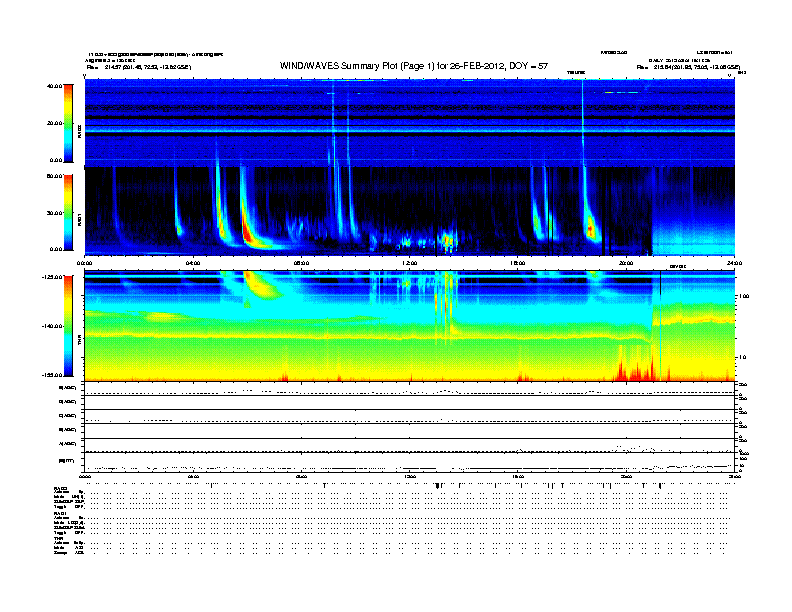Screen dimensions: 792x612
Task: Click the TNR vertical axis label
Action: click(79, 341)
